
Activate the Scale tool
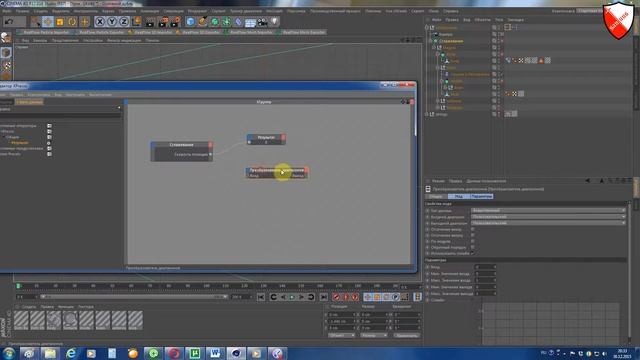click(x=60, y=21)
